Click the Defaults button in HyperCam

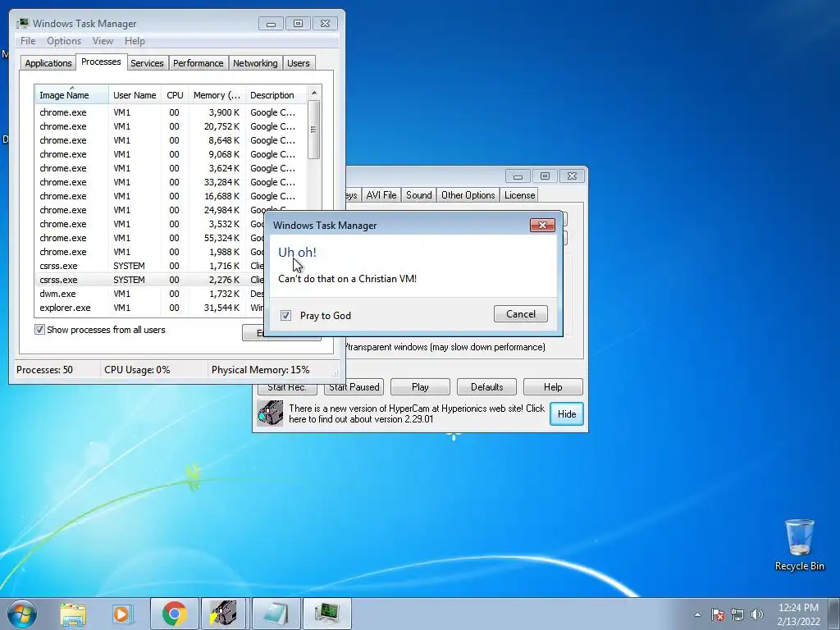pos(487,387)
